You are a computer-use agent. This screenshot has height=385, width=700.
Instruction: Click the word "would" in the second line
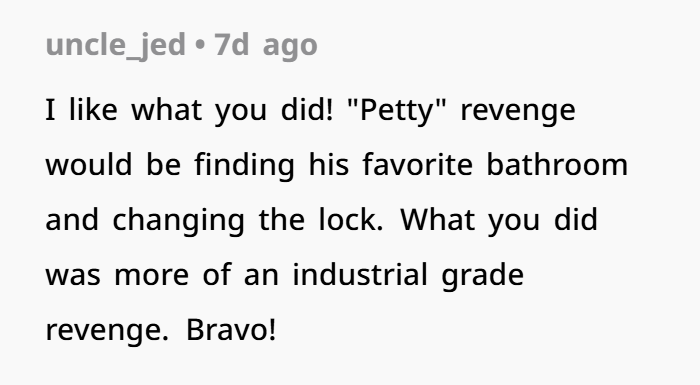89,164
